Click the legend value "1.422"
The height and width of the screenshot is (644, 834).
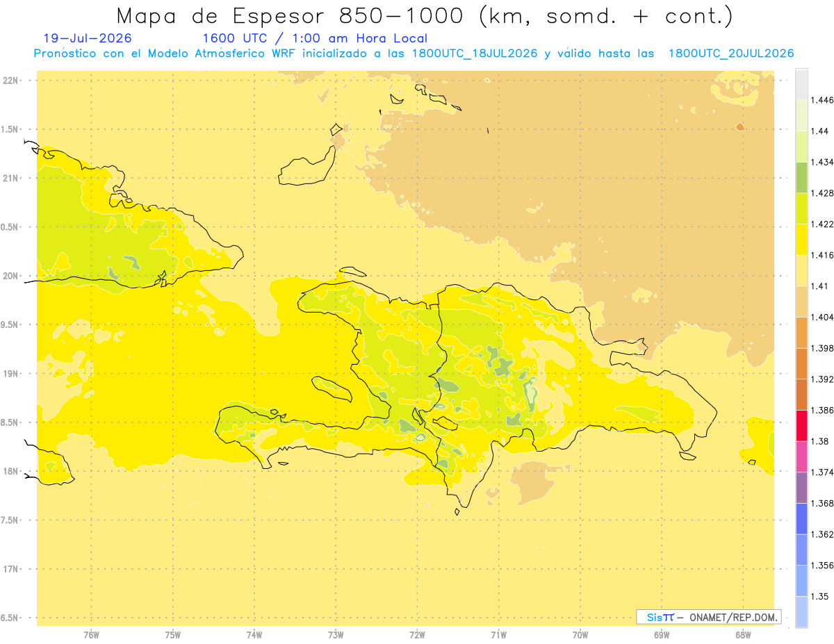pyautogui.click(x=822, y=224)
